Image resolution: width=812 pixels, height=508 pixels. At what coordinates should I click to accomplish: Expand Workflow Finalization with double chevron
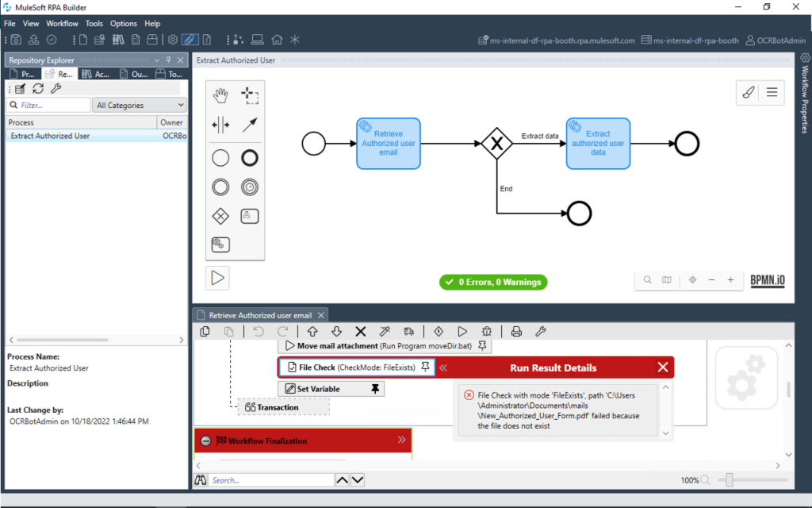click(402, 440)
